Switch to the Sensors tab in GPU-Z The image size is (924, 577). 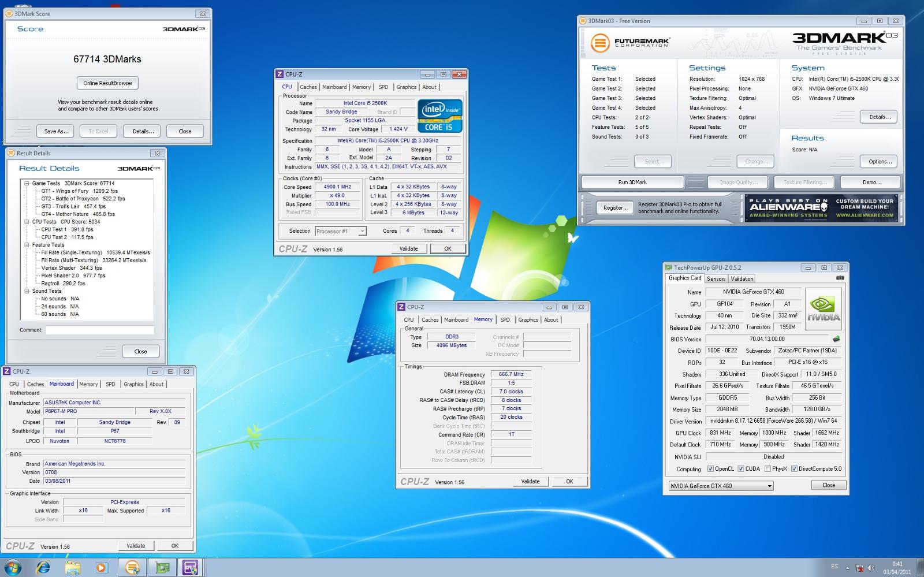click(716, 278)
